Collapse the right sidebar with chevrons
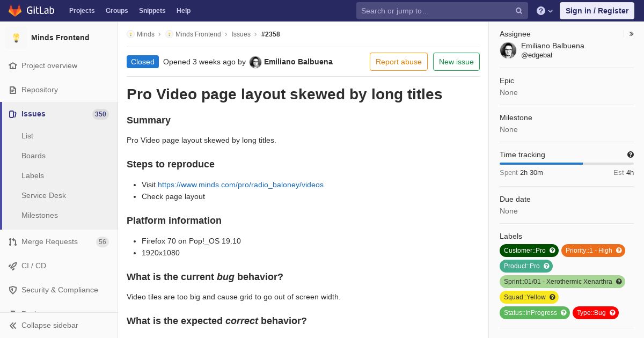 coord(632,34)
